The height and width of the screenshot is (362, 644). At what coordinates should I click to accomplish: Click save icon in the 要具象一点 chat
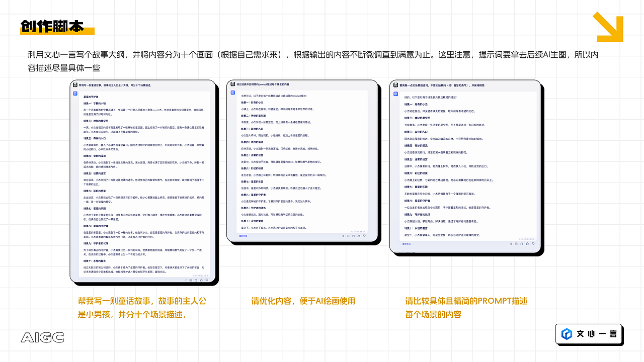coord(516,244)
